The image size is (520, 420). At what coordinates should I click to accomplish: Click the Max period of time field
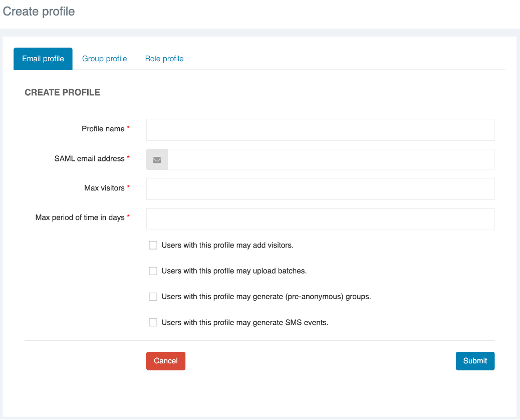(x=320, y=219)
